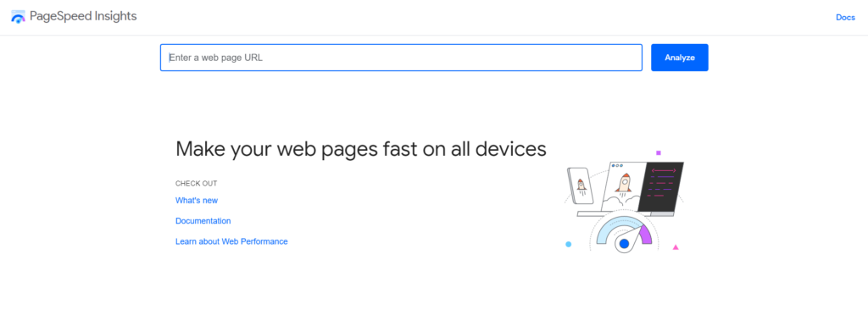Click the pink triangle decoration
Image resolution: width=868 pixels, height=332 pixels.
pyautogui.click(x=676, y=247)
